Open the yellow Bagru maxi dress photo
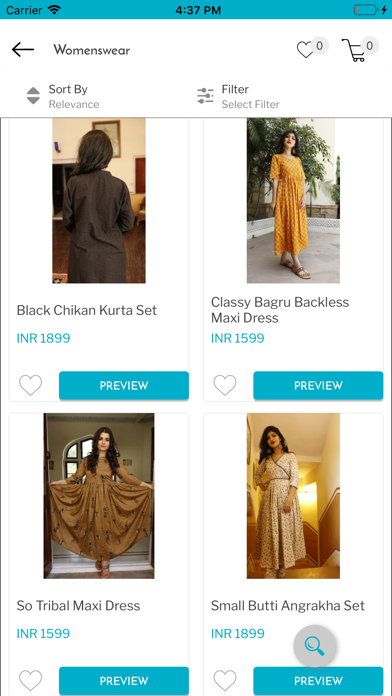Screen dimensions: 392x696 [293, 201]
